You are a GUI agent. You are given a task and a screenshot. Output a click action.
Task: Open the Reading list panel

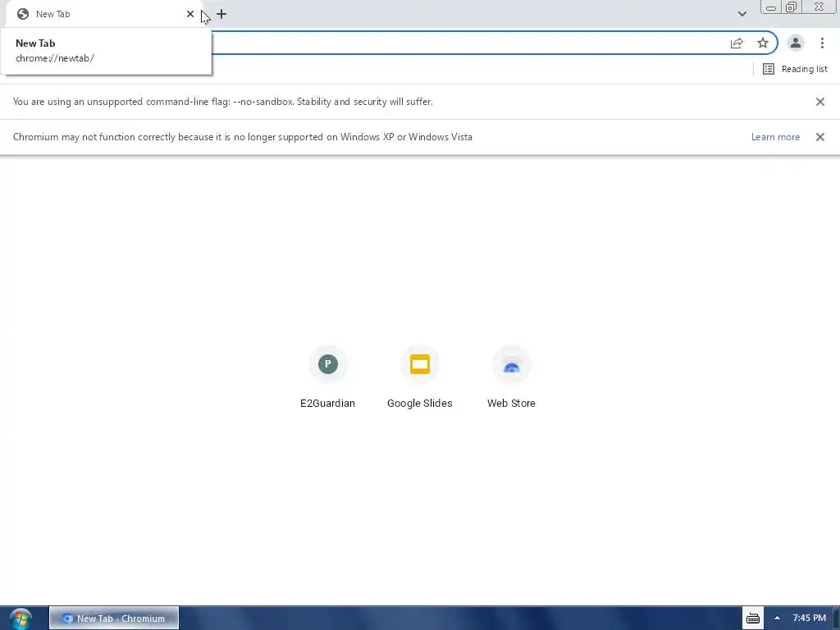tap(795, 69)
